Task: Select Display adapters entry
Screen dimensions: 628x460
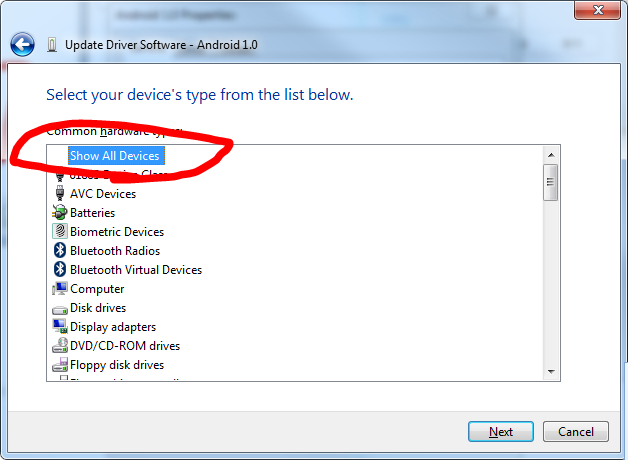Action: (x=113, y=327)
